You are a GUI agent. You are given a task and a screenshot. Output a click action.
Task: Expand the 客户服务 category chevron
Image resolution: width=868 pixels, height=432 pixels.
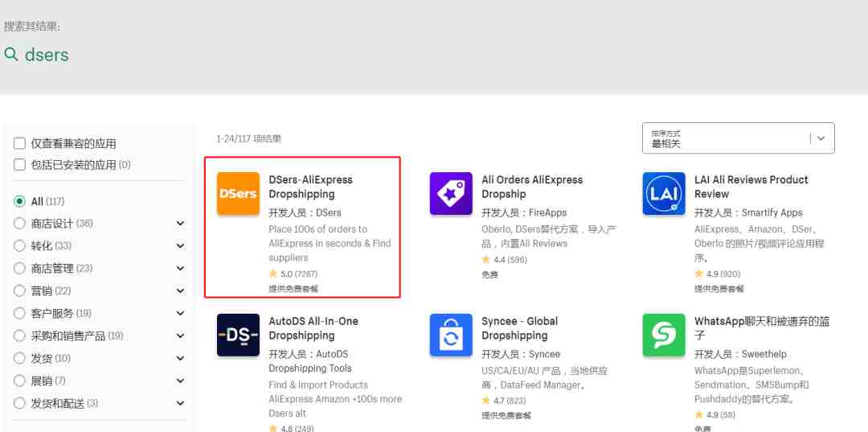[x=181, y=314]
